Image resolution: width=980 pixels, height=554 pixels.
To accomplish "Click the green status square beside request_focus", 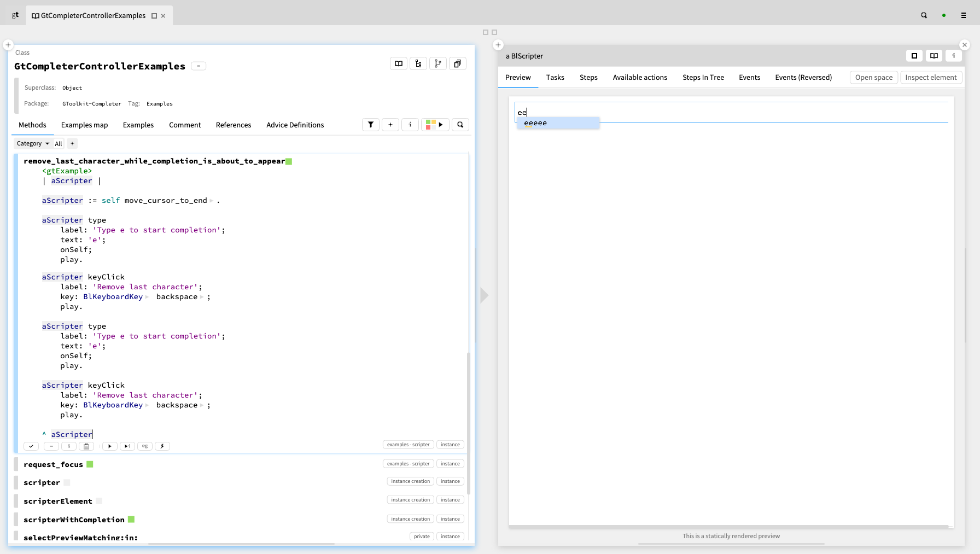I will [x=90, y=464].
